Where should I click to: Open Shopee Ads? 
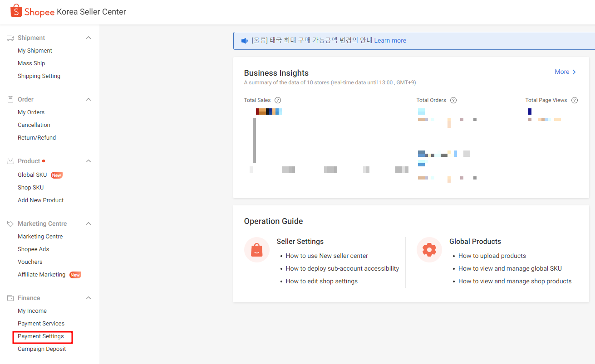pyautogui.click(x=34, y=249)
